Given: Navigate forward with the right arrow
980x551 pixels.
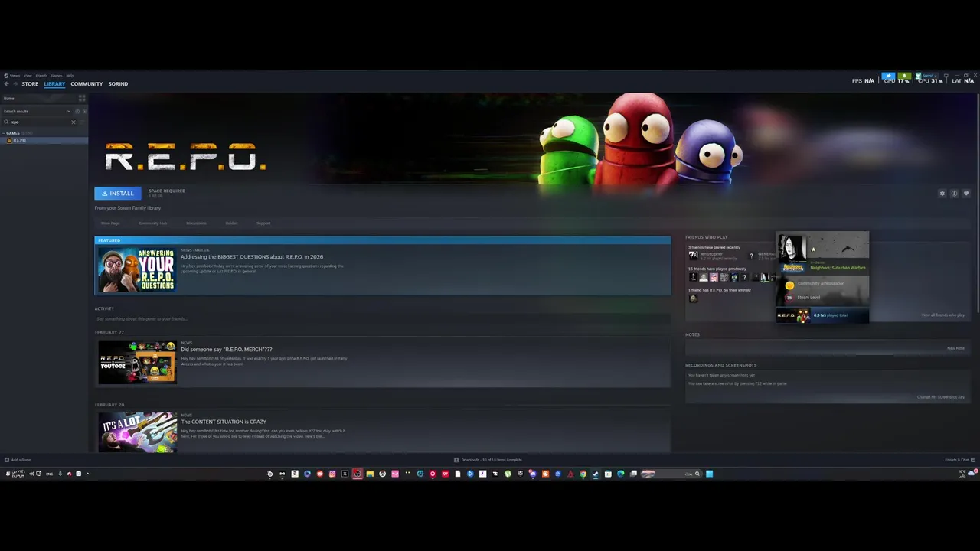Looking at the screenshot, I should [15, 84].
